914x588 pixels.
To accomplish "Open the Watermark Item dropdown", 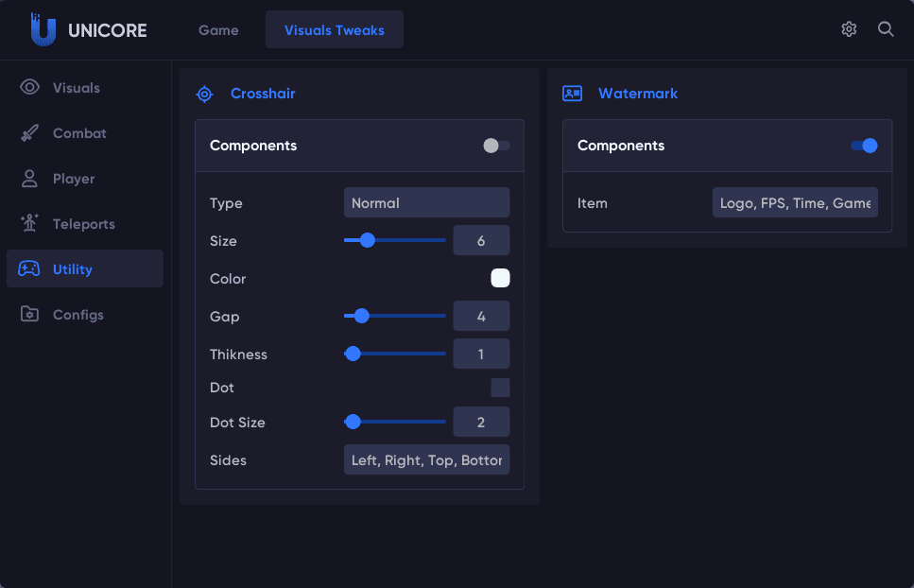I will 794,203.
